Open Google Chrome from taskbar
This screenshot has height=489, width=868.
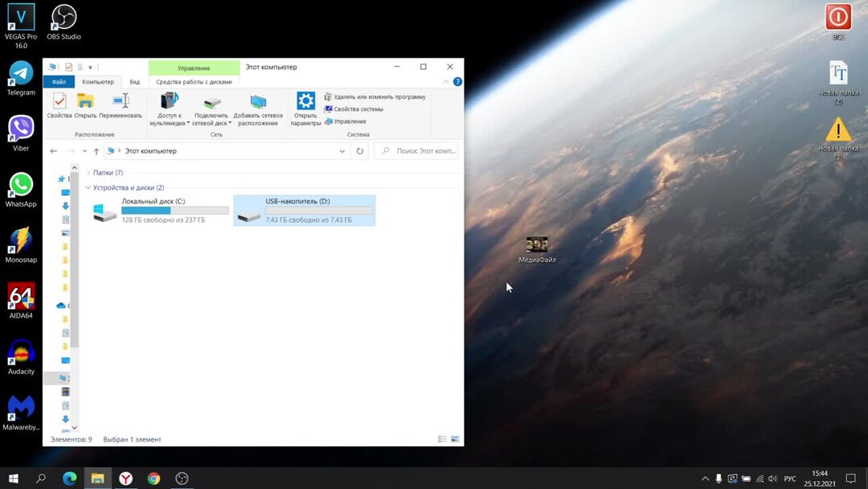(x=154, y=478)
